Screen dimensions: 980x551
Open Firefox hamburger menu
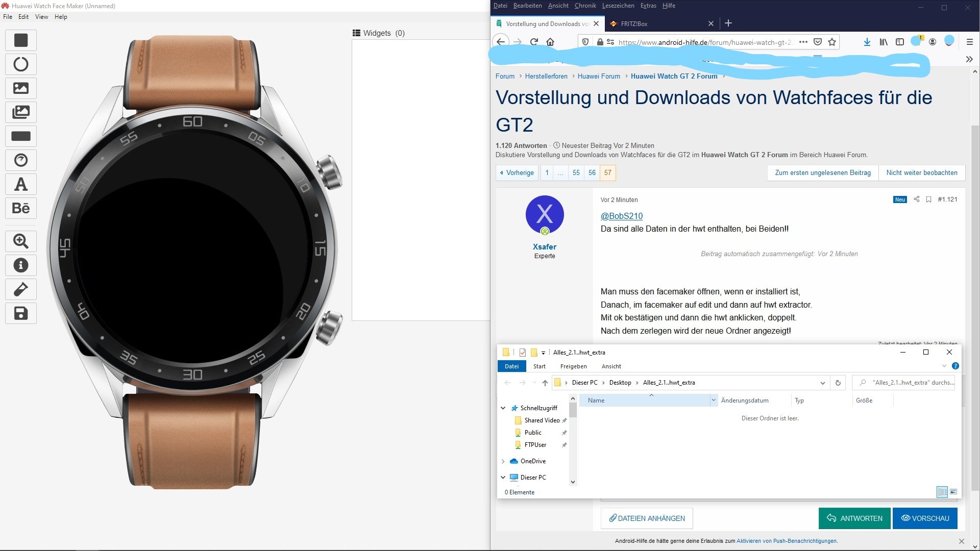point(970,42)
